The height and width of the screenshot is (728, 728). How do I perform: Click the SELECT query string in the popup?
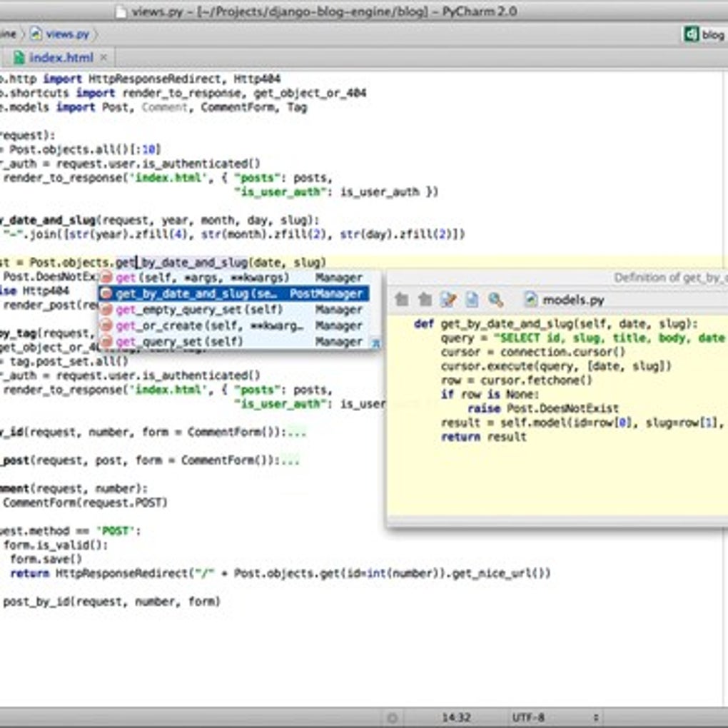click(610, 338)
